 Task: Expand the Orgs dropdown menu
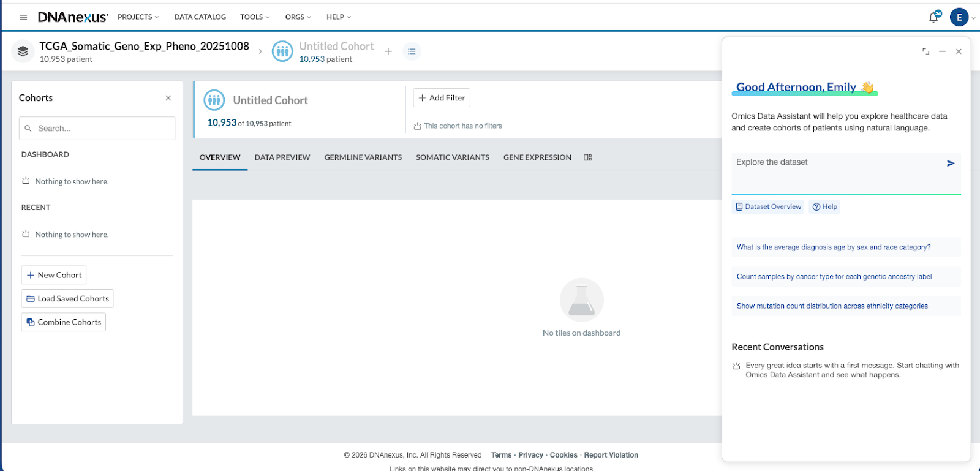click(298, 17)
